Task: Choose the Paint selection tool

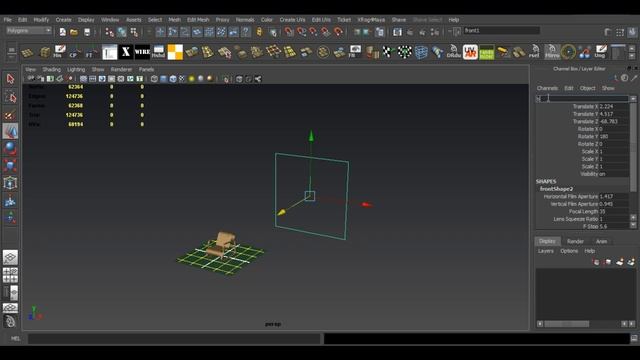Action: 10,115
